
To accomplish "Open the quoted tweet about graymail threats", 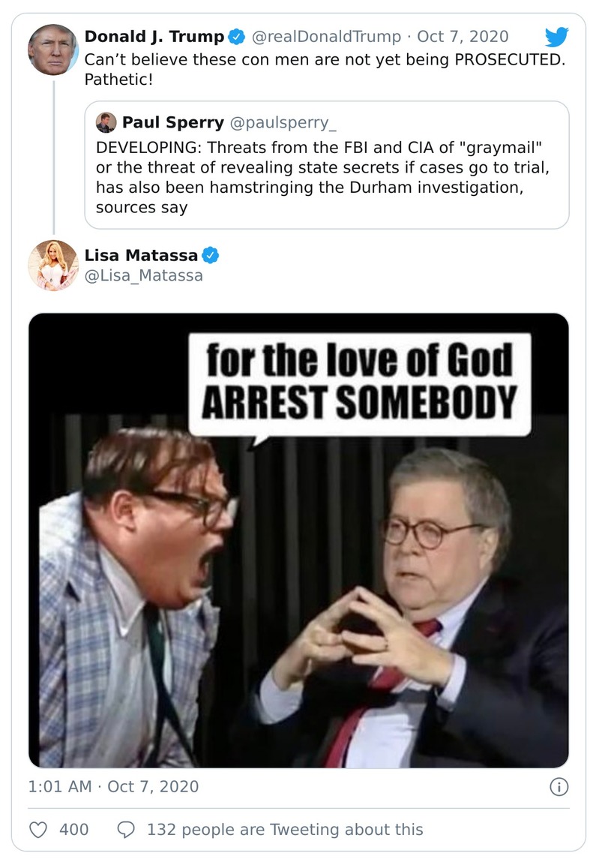I will click(x=326, y=176).
